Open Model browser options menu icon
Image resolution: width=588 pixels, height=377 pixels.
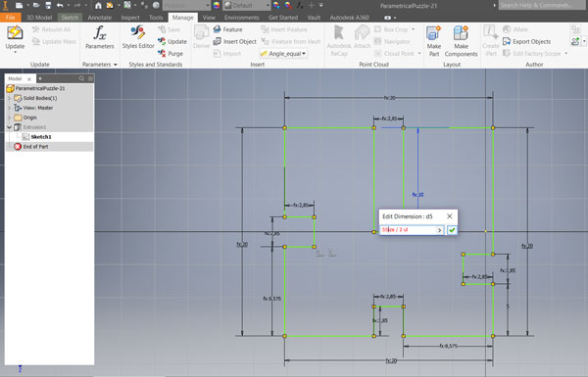click(90, 78)
